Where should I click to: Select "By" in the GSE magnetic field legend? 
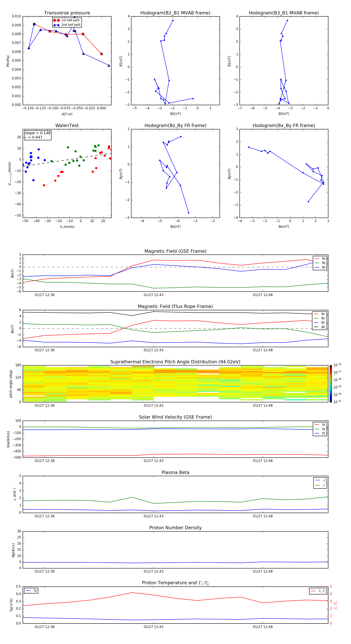coord(320,263)
